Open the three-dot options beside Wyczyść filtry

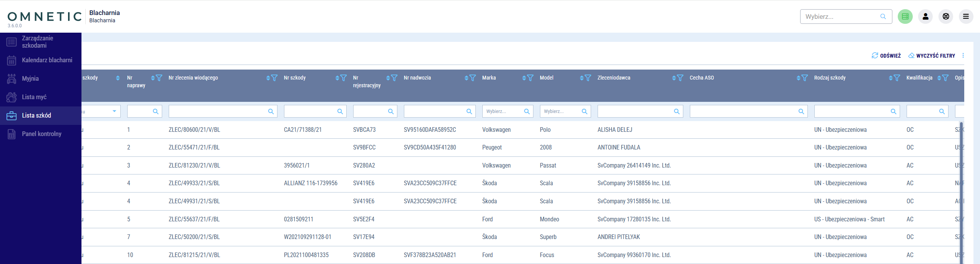pos(963,56)
